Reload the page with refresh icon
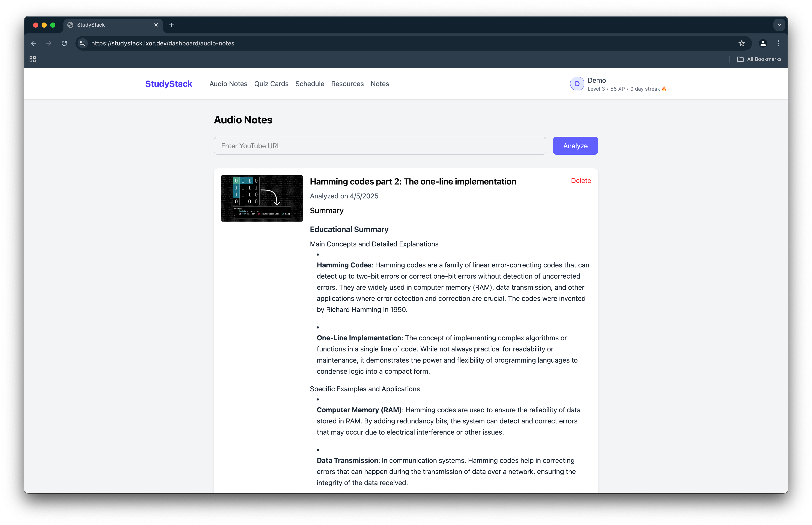This screenshot has height=525, width=812. click(64, 43)
